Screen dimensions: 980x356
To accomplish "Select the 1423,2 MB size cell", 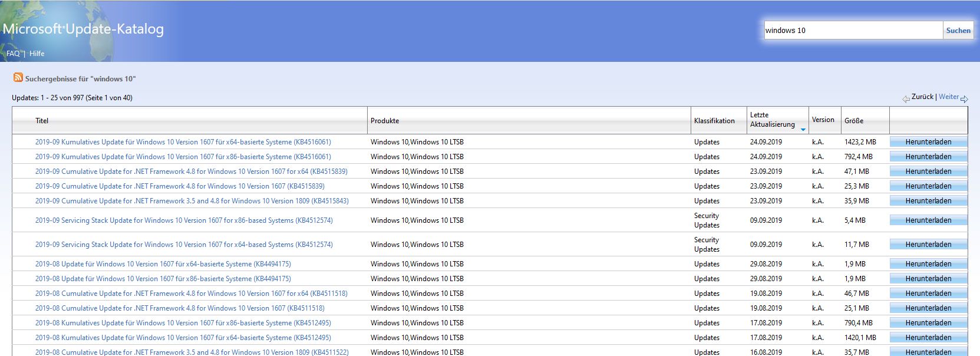I will 860,142.
